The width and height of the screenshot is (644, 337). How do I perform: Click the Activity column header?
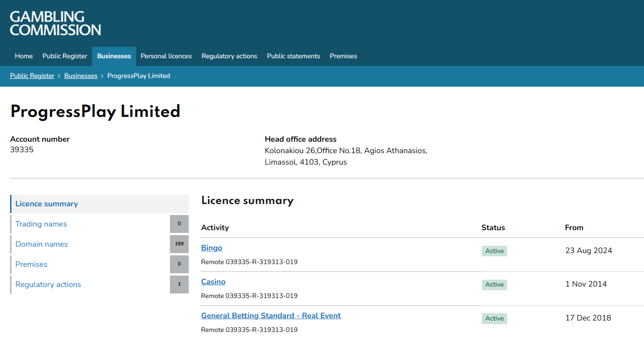pos(215,227)
